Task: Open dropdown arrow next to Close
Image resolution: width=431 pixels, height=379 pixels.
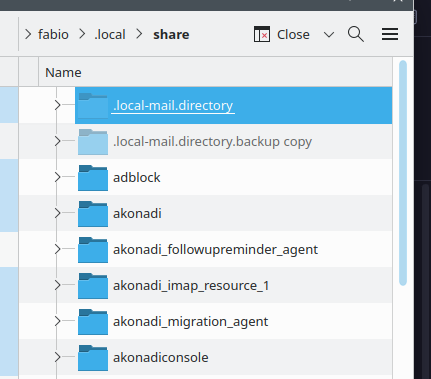Action: pos(329,35)
